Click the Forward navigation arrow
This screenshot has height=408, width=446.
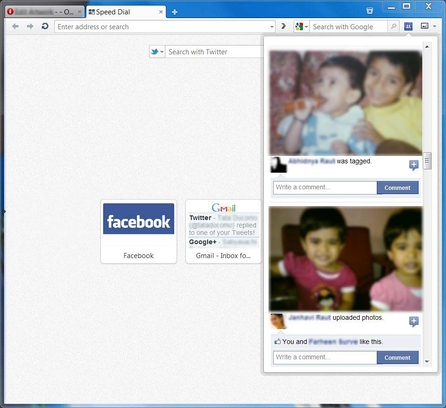pos(30,26)
